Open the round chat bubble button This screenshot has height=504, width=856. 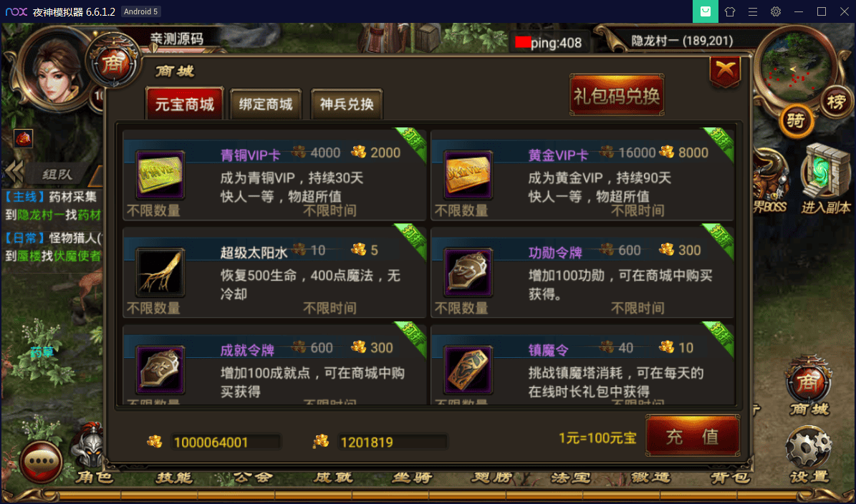pos(41,462)
